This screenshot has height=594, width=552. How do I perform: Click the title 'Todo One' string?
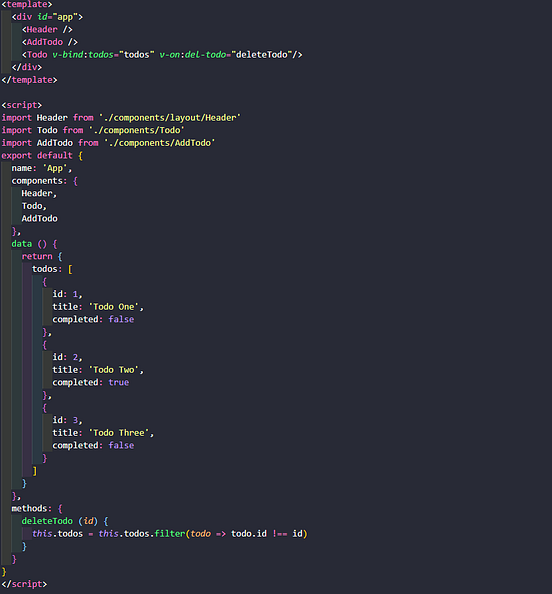114,307
